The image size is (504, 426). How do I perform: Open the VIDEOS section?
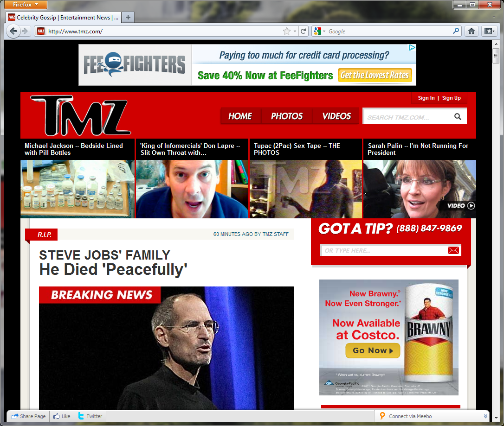[336, 116]
